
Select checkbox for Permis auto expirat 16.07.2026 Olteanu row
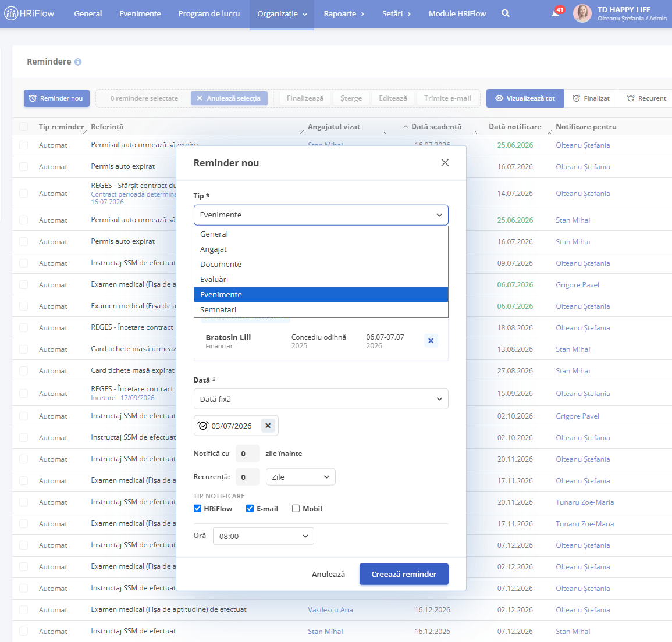point(24,166)
